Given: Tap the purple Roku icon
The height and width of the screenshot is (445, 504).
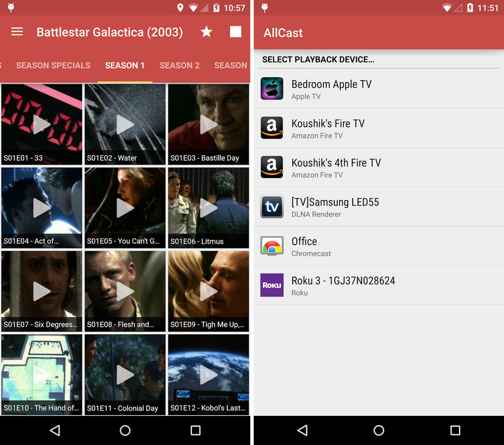Looking at the screenshot, I should [272, 285].
